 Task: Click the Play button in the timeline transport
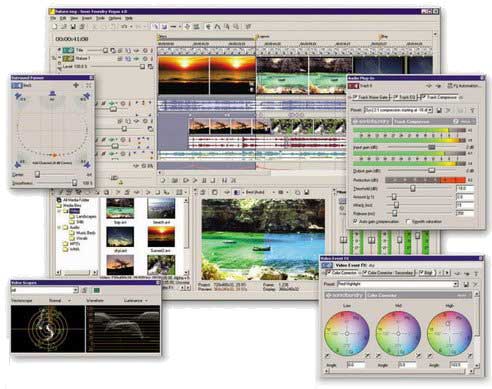tap(195, 180)
